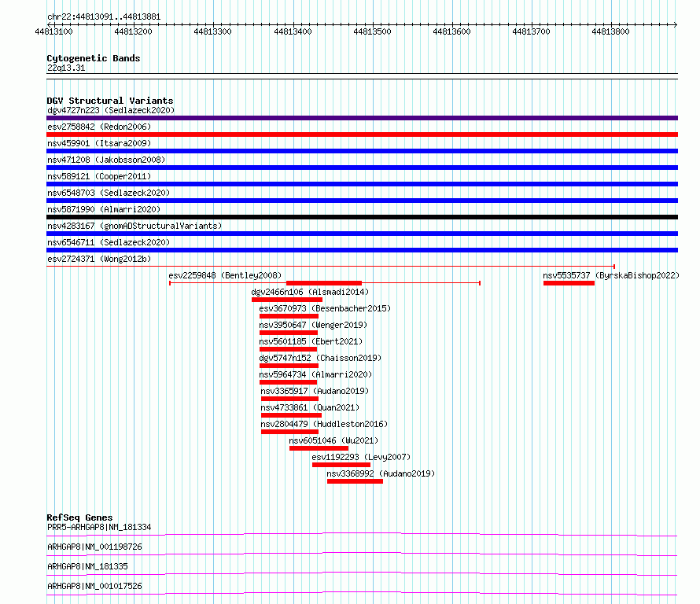The height and width of the screenshot is (604, 700).
Task: Open variant esv3670973 (Besenbacher2015)
Action: pos(325,308)
